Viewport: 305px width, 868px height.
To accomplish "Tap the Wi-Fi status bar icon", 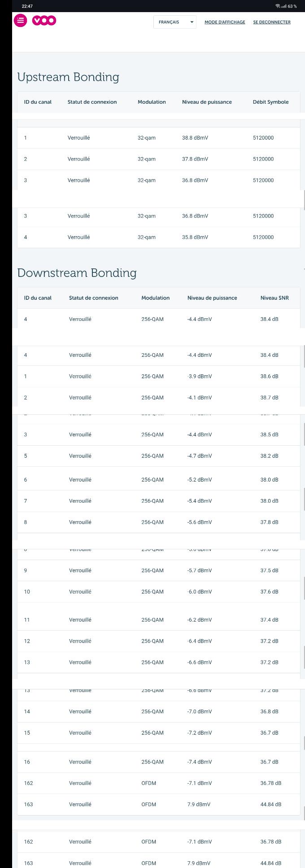I will pyautogui.click(x=278, y=6).
